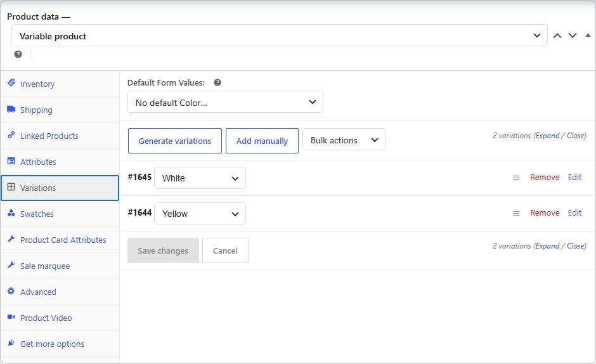The height and width of the screenshot is (364, 596).
Task: Click the Cancel button
Action: pyautogui.click(x=225, y=250)
